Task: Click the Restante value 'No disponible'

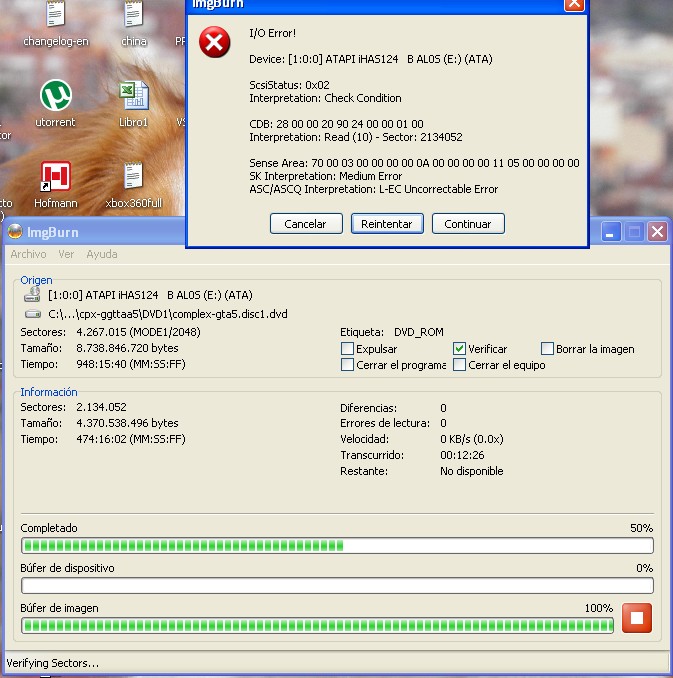Action: coord(471,471)
